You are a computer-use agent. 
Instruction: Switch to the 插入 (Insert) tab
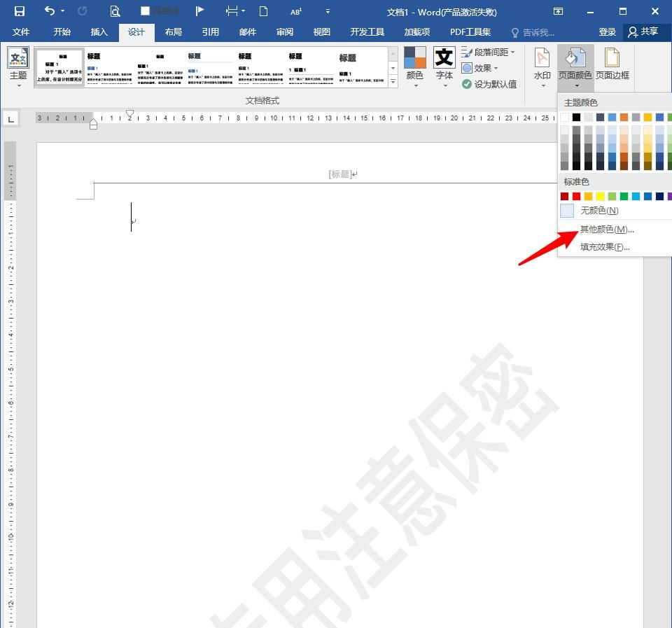tap(99, 32)
